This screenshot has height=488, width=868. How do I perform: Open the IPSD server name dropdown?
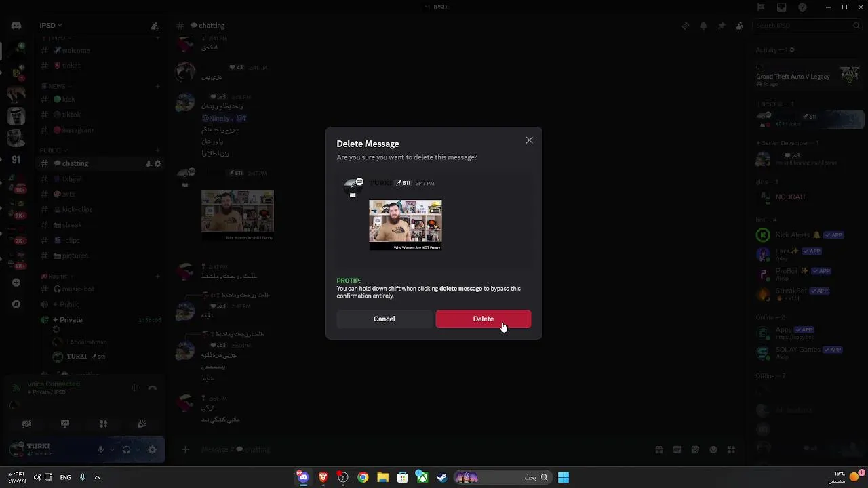click(x=51, y=26)
